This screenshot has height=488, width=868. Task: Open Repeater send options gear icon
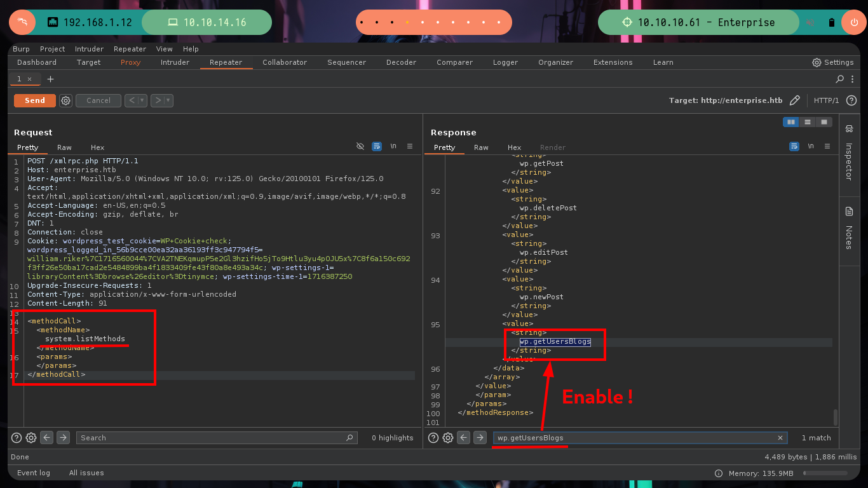coord(65,100)
